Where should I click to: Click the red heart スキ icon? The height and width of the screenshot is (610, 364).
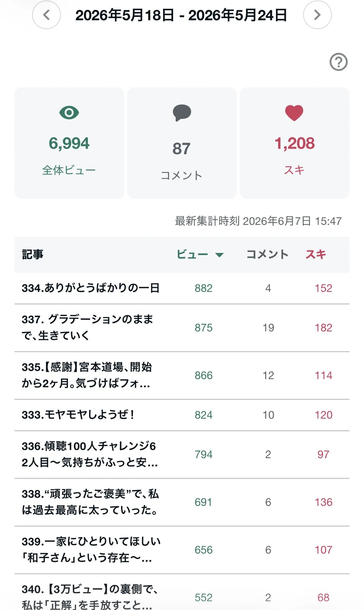[x=294, y=113]
